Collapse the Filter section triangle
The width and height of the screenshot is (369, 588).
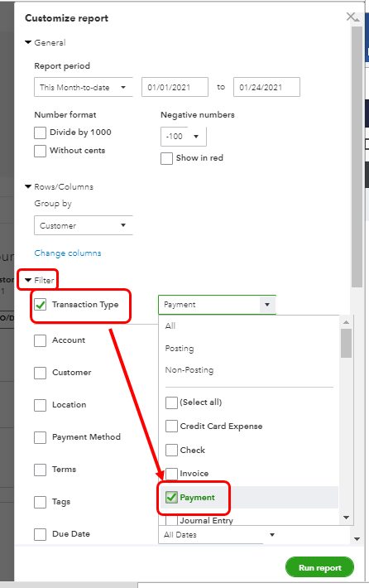click(x=28, y=280)
